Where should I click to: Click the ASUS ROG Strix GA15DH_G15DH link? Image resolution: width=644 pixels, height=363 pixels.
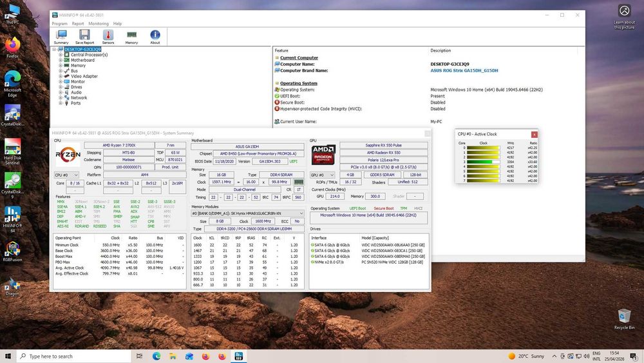pyautogui.click(x=464, y=71)
